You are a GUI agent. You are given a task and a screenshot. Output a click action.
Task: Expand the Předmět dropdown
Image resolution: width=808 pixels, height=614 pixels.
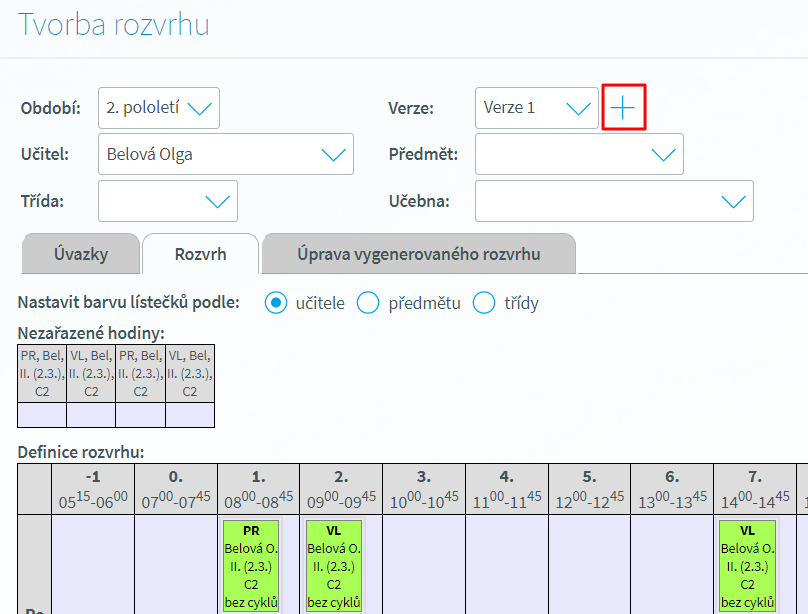pos(579,154)
